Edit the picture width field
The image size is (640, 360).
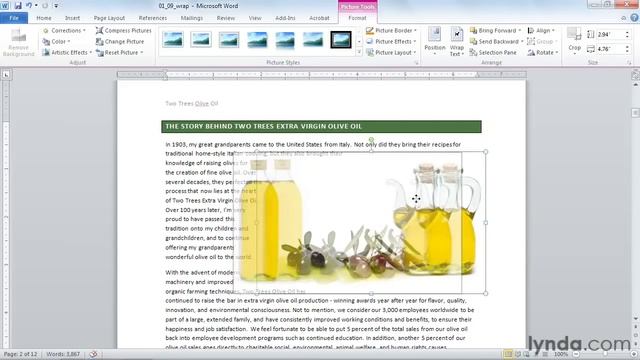pos(610,49)
